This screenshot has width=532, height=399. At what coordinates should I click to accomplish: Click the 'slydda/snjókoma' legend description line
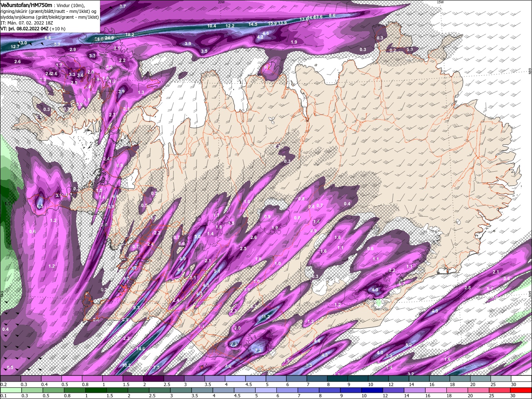click(x=49, y=17)
